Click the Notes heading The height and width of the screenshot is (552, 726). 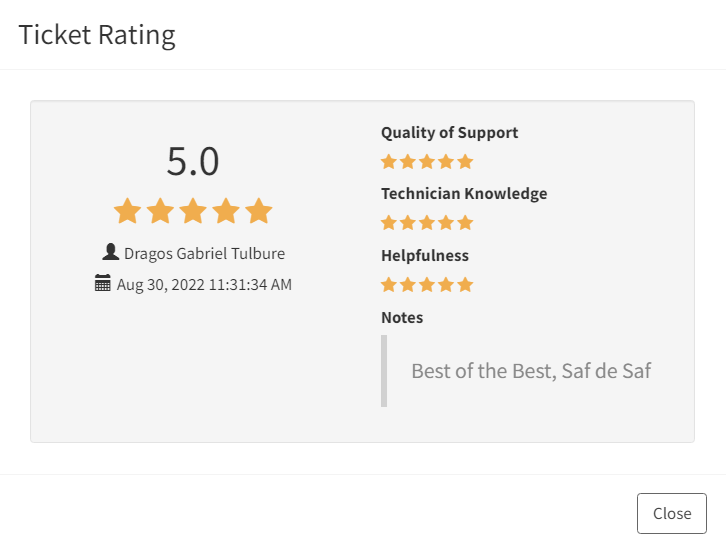[402, 318]
